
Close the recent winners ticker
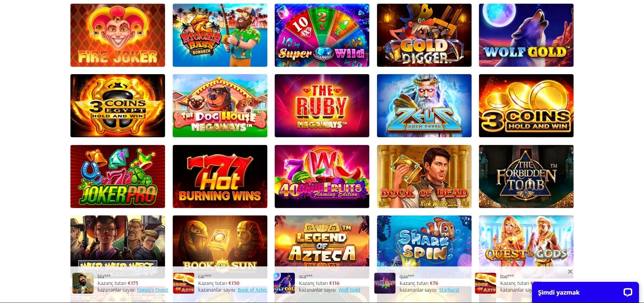[570, 271]
